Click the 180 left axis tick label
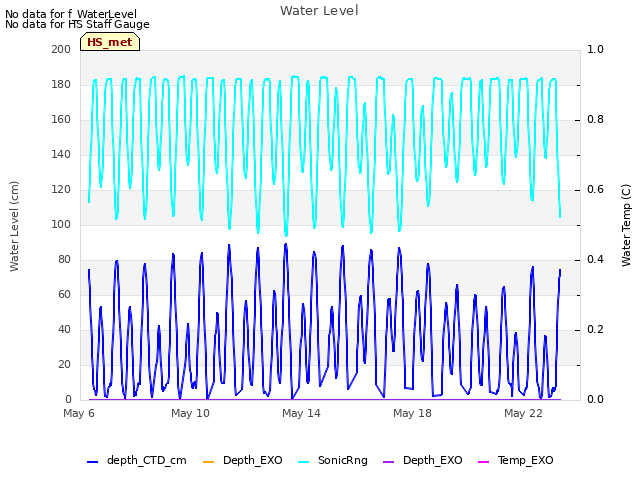The width and height of the screenshot is (640, 480). click(x=61, y=84)
